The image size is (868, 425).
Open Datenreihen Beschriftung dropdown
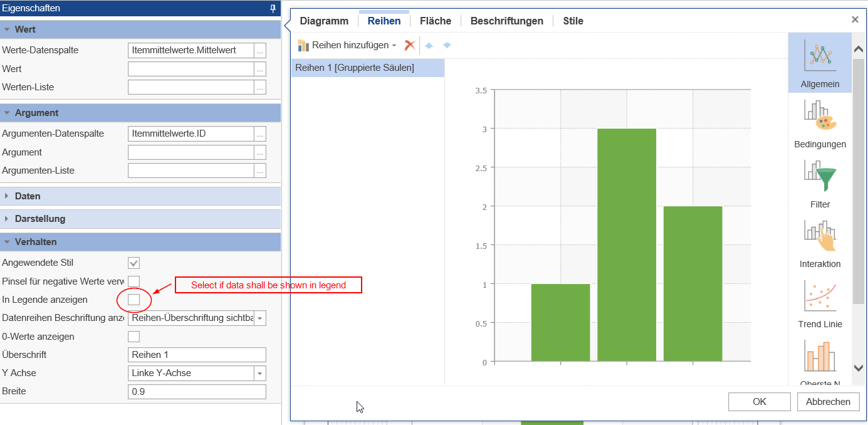pyautogui.click(x=260, y=318)
